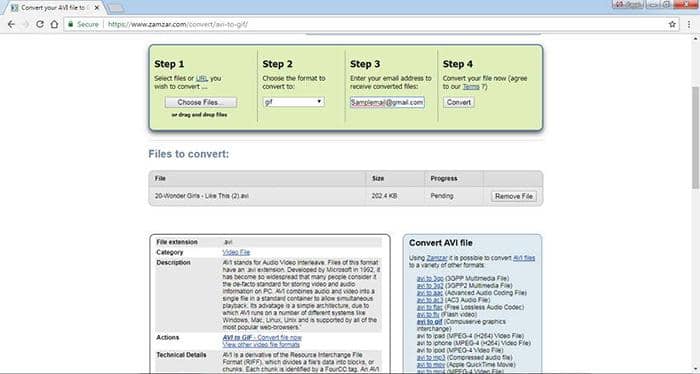Image resolution: width=700 pixels, height=374 pixels.
Task: Click the 'Step 1' heading
Action: (169, 64)
